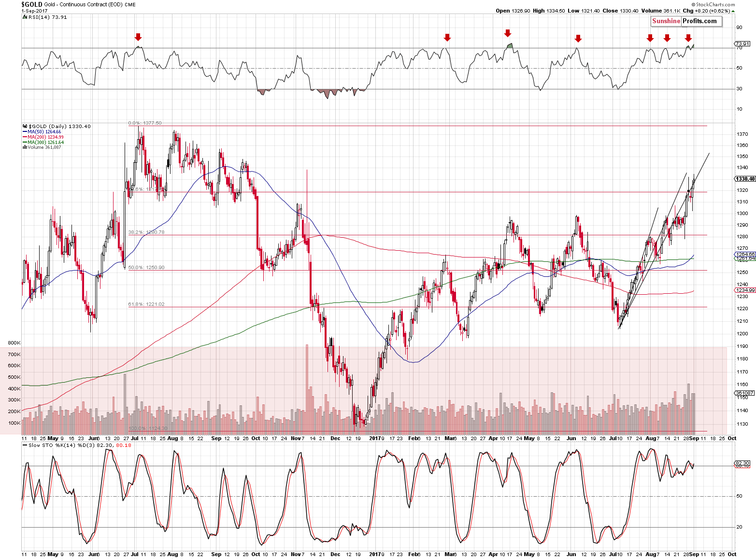This screenshot has height=559, width=756.
Task: Click the 361087 volume axis tag
Action: 744,393
